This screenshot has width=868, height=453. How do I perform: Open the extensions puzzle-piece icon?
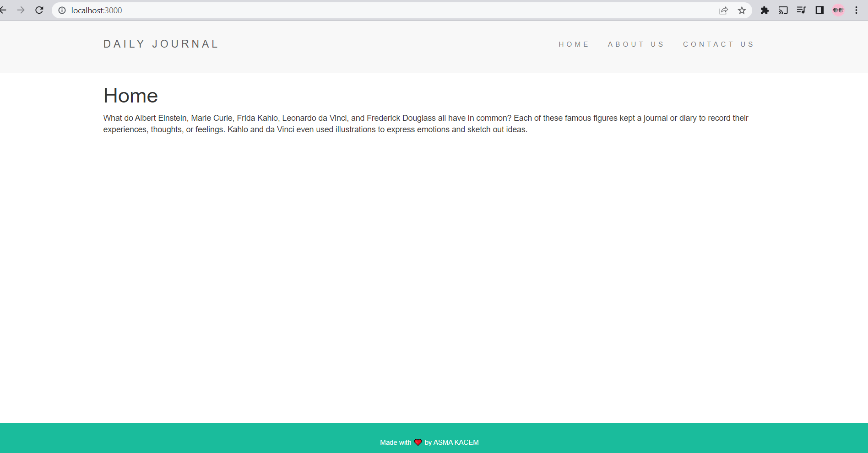point(765,10)
